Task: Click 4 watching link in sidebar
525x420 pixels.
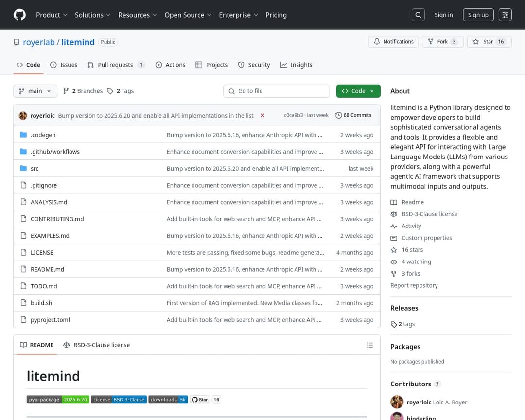Action: pos(411,262)
